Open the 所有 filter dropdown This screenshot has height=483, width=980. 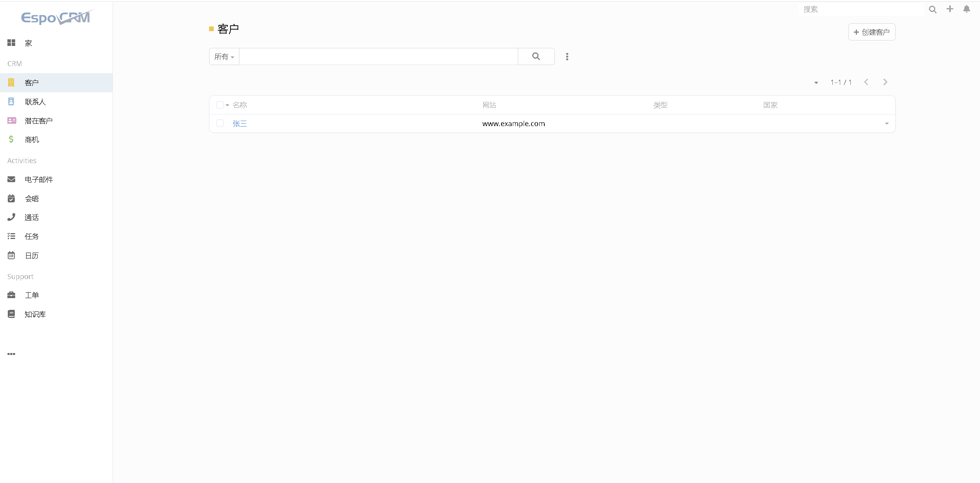[x=224, y=57]
